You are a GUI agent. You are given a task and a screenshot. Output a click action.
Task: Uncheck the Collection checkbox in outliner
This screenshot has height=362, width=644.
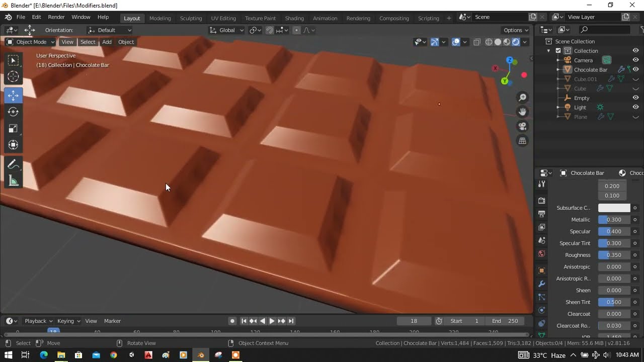coord(558,51)
